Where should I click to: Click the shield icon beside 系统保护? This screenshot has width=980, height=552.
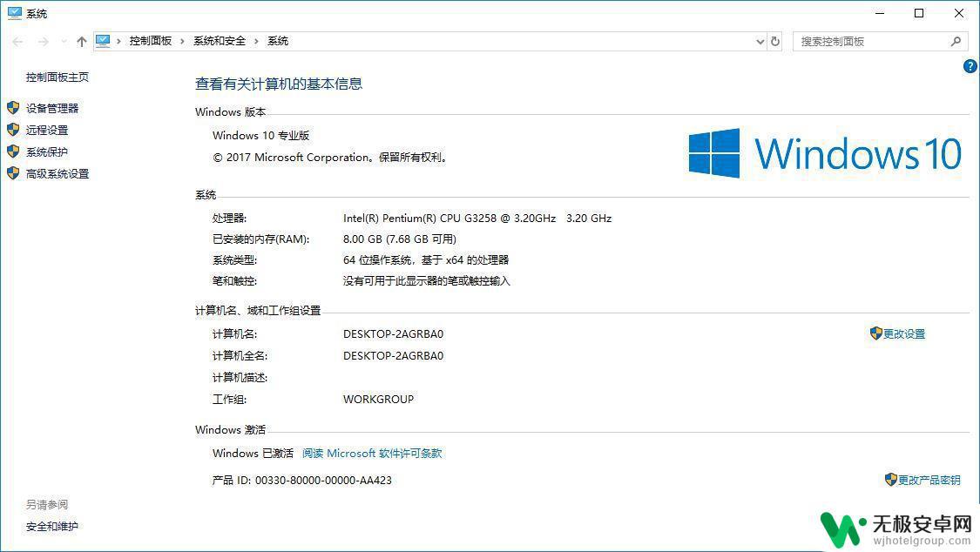click(13, 151)
